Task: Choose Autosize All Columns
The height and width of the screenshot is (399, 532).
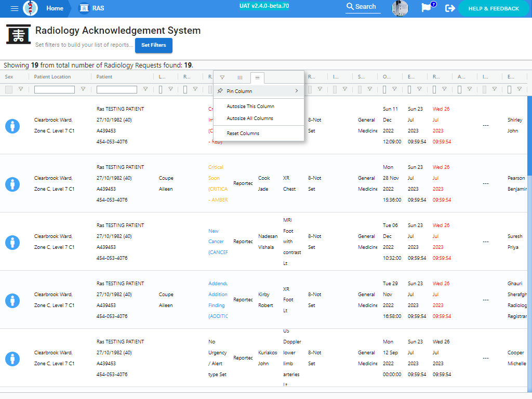Action: tap(250, 118)
